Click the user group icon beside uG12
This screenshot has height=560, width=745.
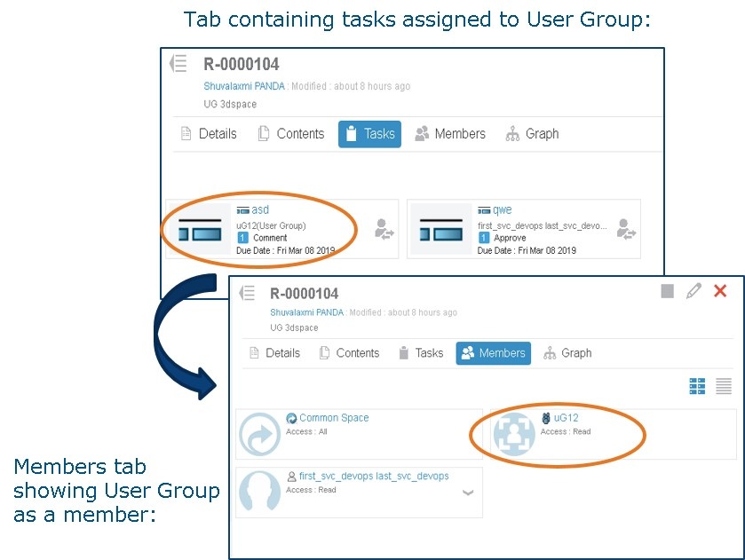pyautogui.click(x=546, y=418)
